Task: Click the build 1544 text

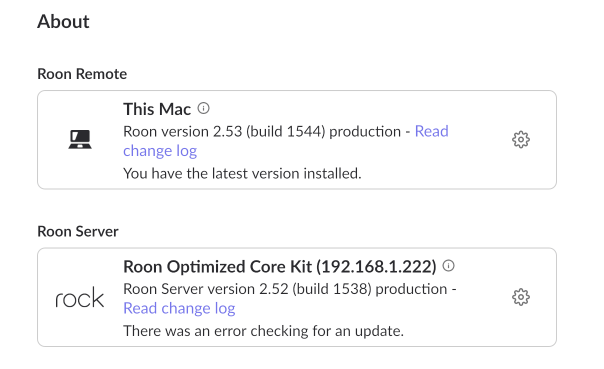Action: point(285,132)
